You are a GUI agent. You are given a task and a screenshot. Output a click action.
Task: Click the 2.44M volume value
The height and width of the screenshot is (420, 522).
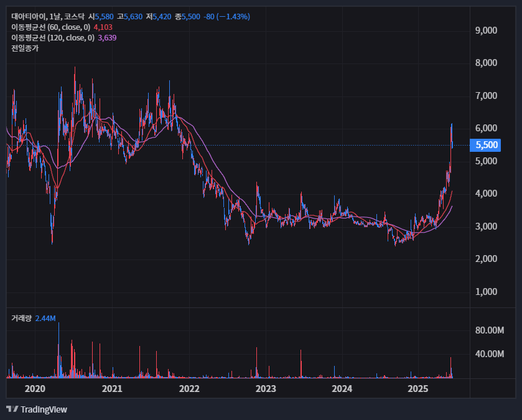(45, 319)
